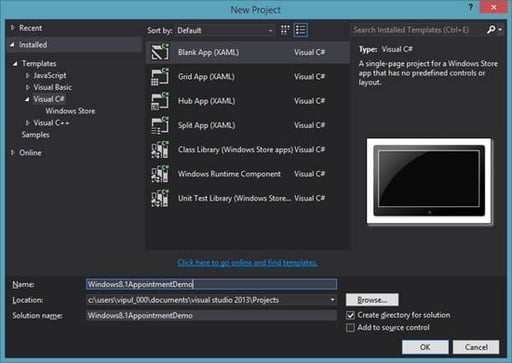Click the OK button
This screenshot has height=363, width=512.
click(x=425, y=347)
